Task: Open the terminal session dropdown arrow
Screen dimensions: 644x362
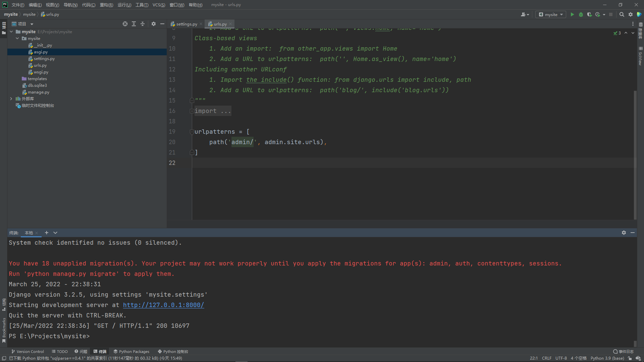Action: point(55,233)
